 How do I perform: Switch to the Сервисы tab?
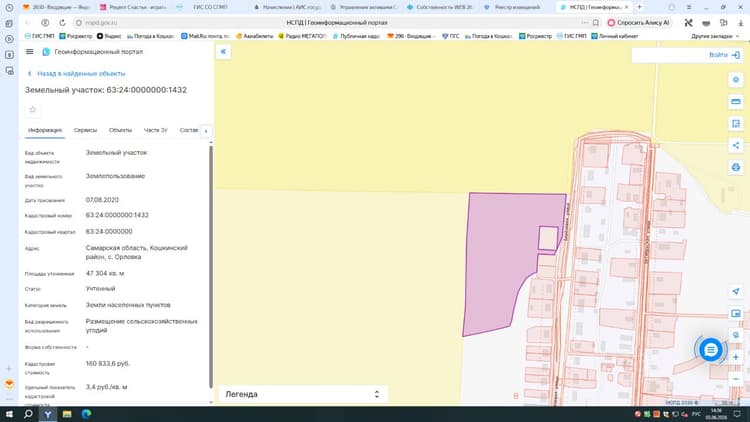85,130
